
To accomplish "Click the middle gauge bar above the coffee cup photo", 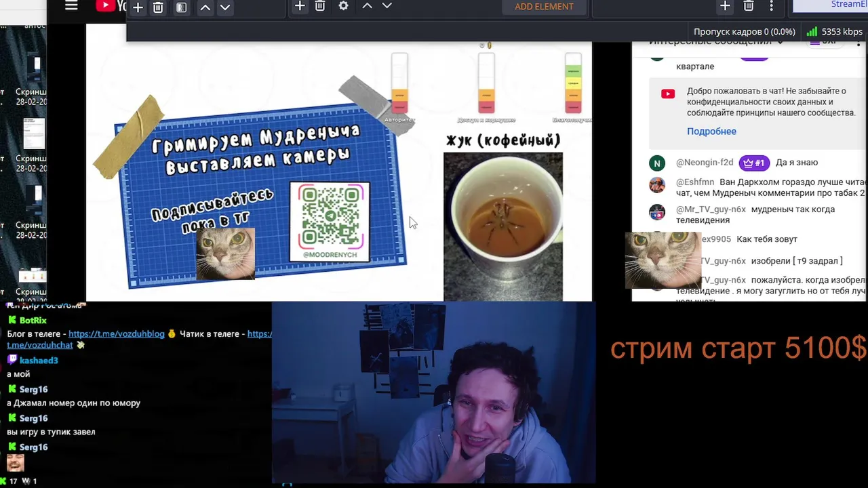I will tap(486, 83).
